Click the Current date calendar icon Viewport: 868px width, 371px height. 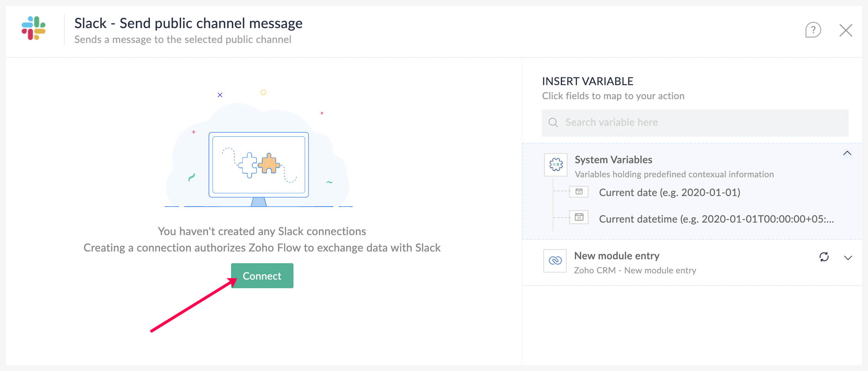[x=579, y=192]
